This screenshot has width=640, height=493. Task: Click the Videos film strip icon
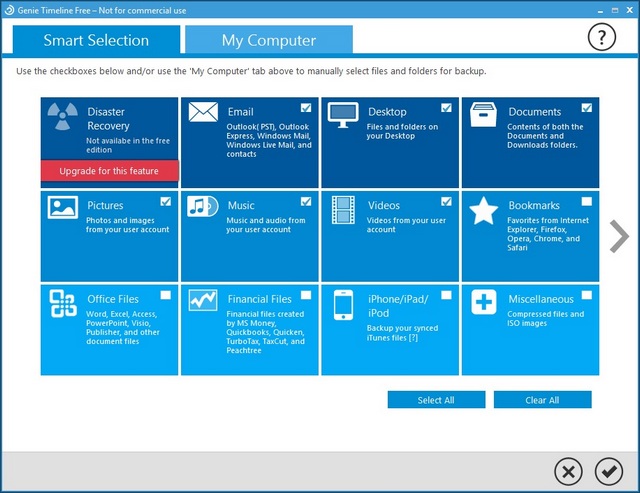coord(343,210)
